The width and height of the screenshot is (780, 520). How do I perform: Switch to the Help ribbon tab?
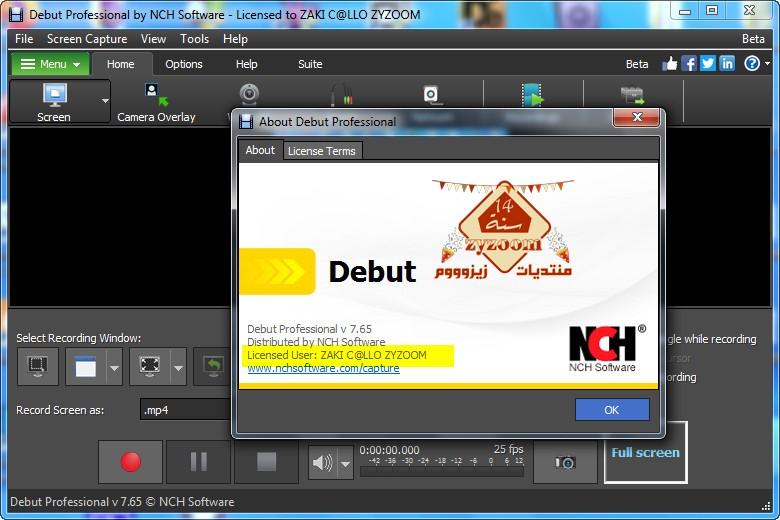[246, 64]
